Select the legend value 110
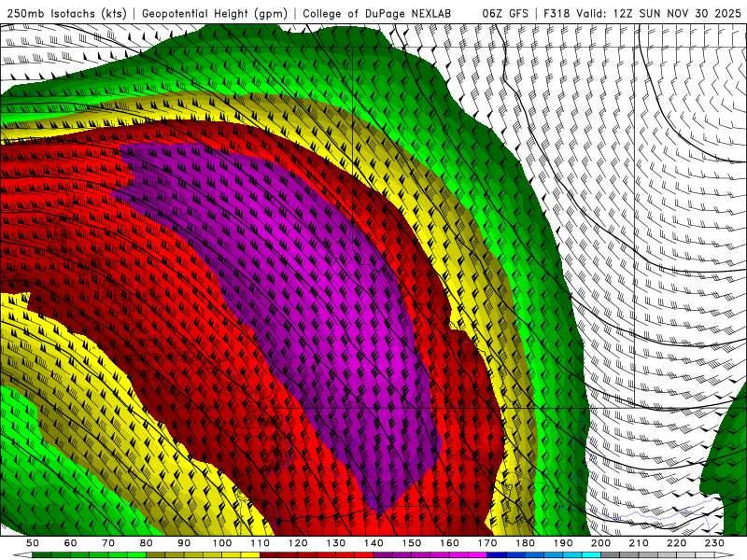 point(261,543)
